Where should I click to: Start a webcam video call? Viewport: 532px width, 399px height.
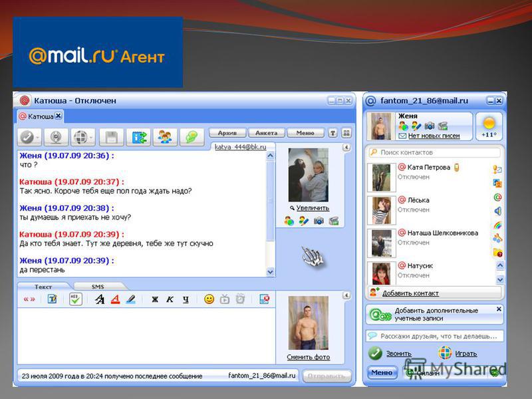[x=57, y=137]
